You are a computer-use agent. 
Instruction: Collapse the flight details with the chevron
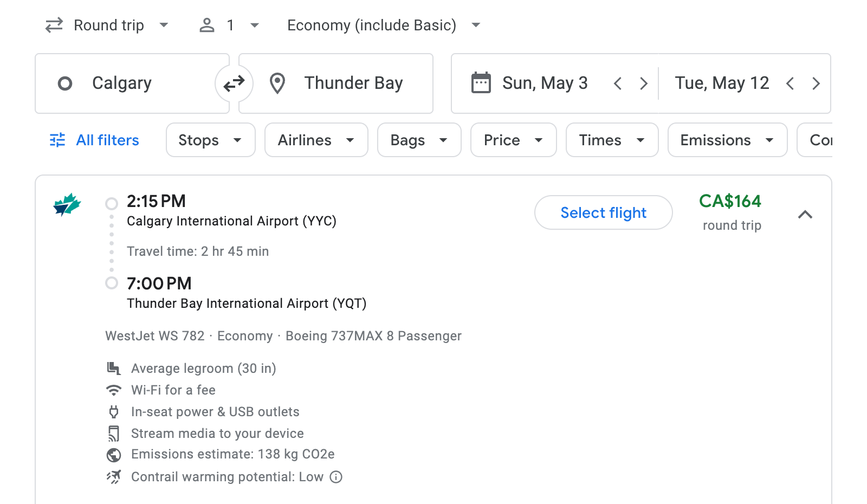click(806, 215)
